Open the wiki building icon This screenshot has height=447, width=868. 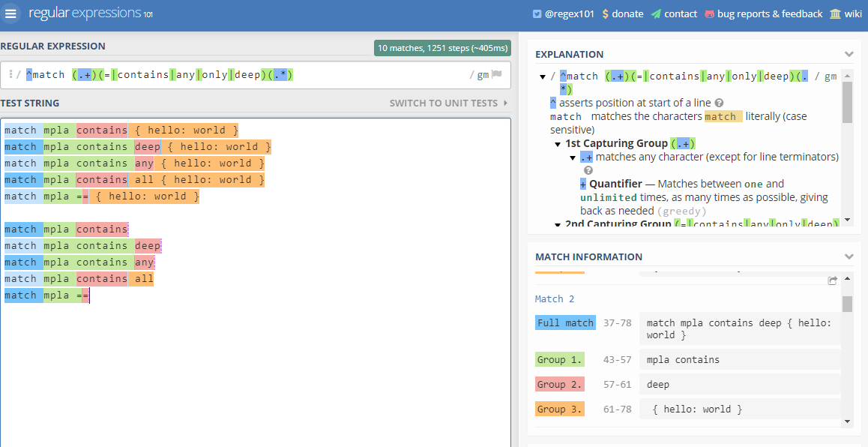pos(835,13)
